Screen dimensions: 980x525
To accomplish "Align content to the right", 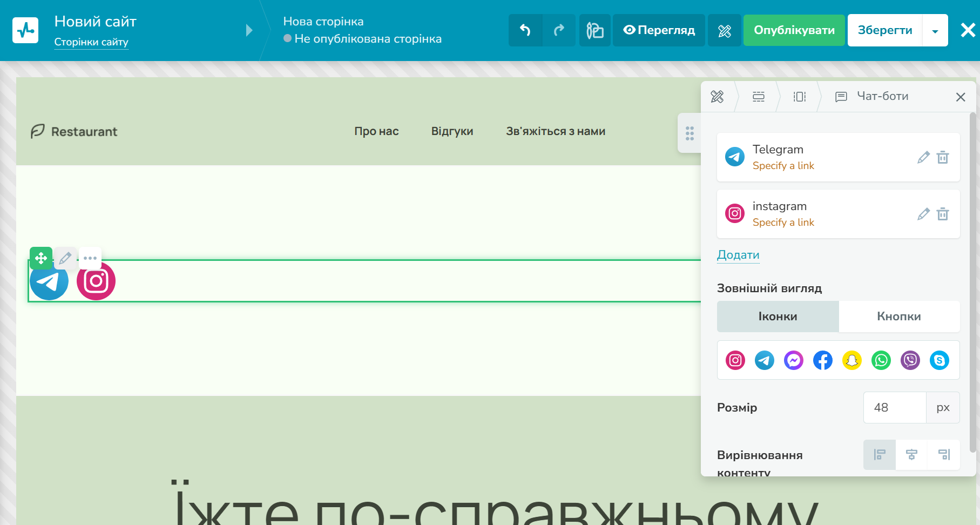I will pyautogui.click(x=944, y=455).
